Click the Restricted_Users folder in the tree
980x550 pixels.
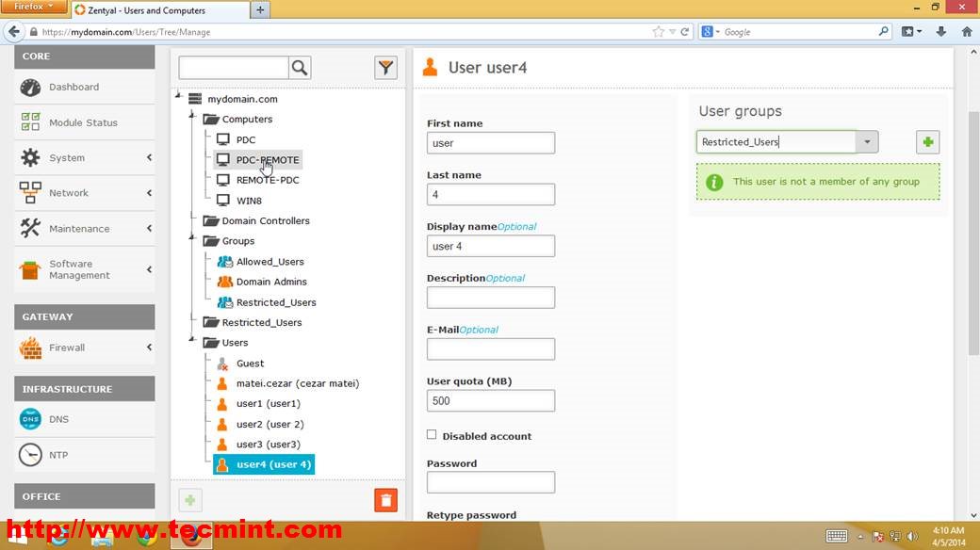pyautogui.click(x=262, y=322)
